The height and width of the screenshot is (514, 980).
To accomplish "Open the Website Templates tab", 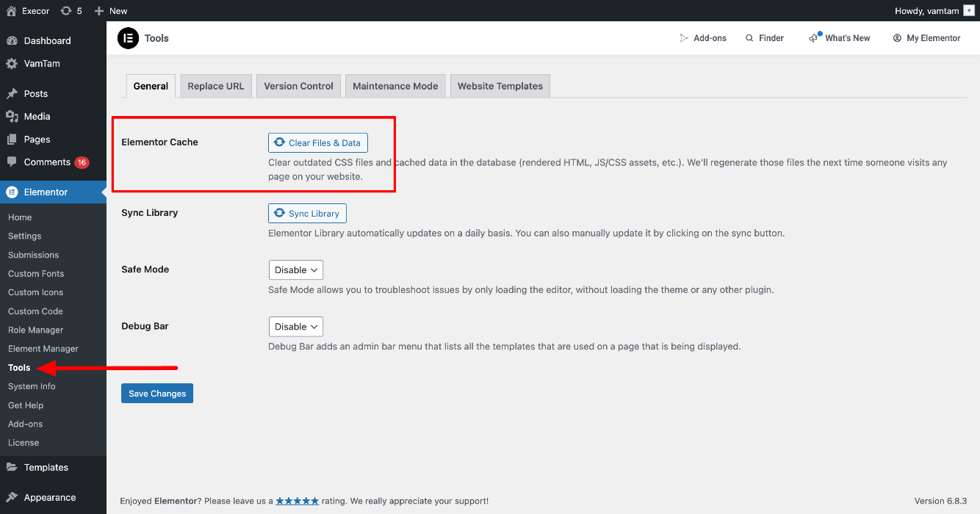I will point(500,86).
